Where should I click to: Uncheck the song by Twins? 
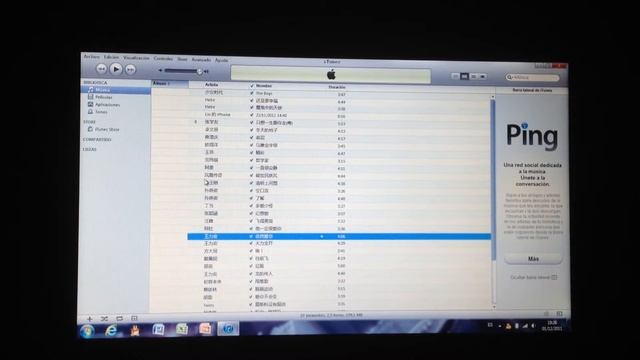(x=251, y=304)
